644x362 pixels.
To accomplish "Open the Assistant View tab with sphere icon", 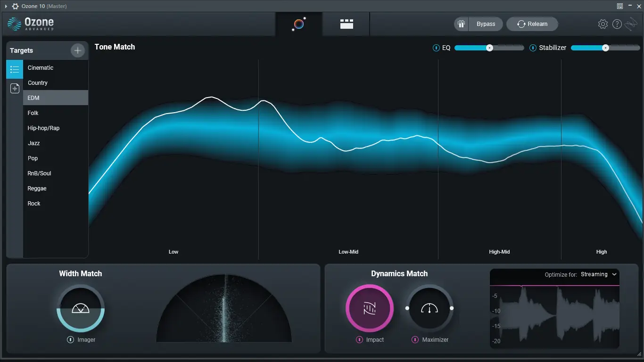I will 298,24.
